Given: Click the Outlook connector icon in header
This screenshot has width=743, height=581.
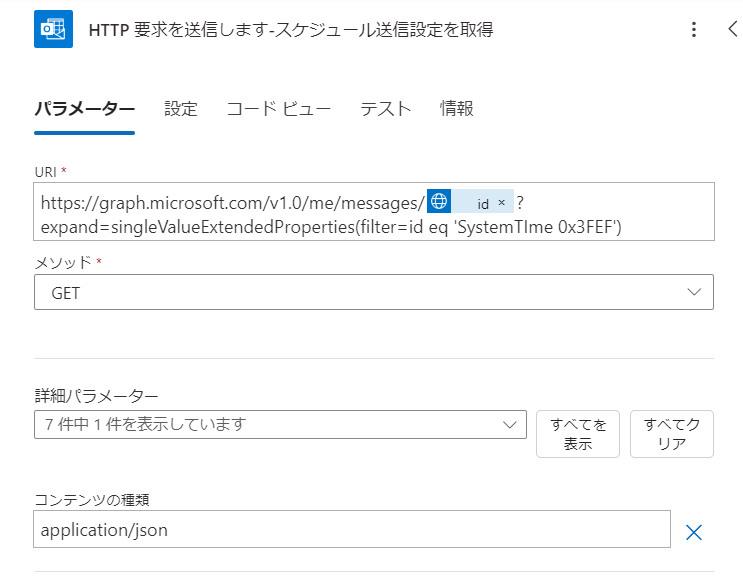Looking at the screenshot, I should pyautogui.click(x=53, y=29).
